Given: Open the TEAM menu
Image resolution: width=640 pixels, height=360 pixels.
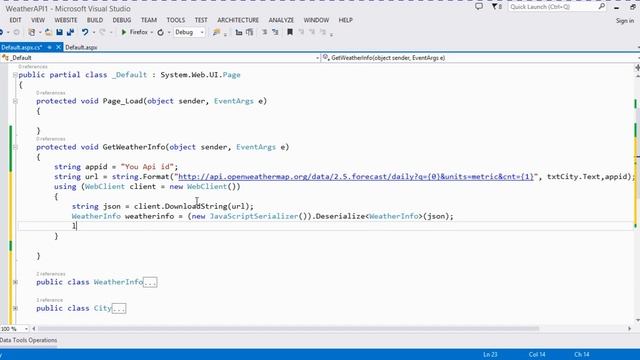Looking at the screenshot, I should click(x=149, y=20).
